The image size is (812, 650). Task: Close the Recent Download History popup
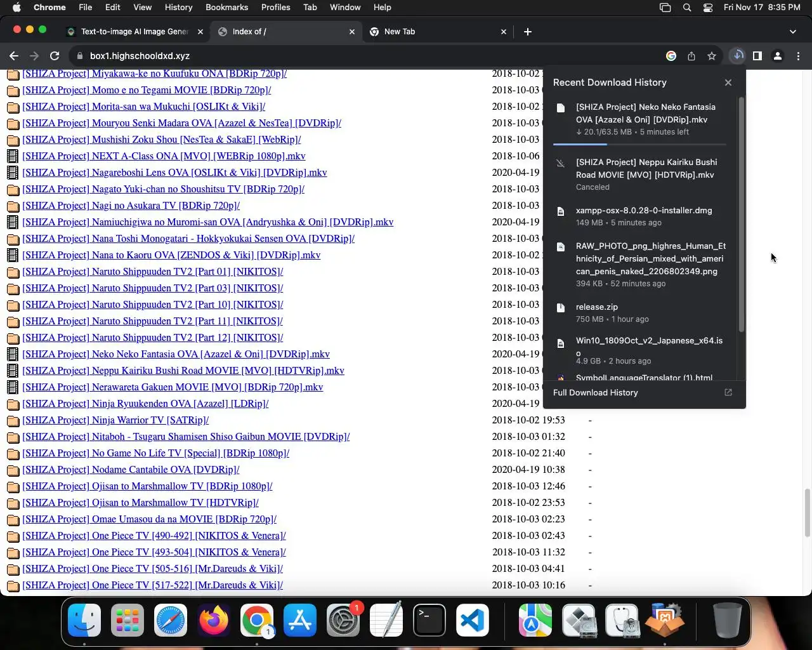coord(728,83)
